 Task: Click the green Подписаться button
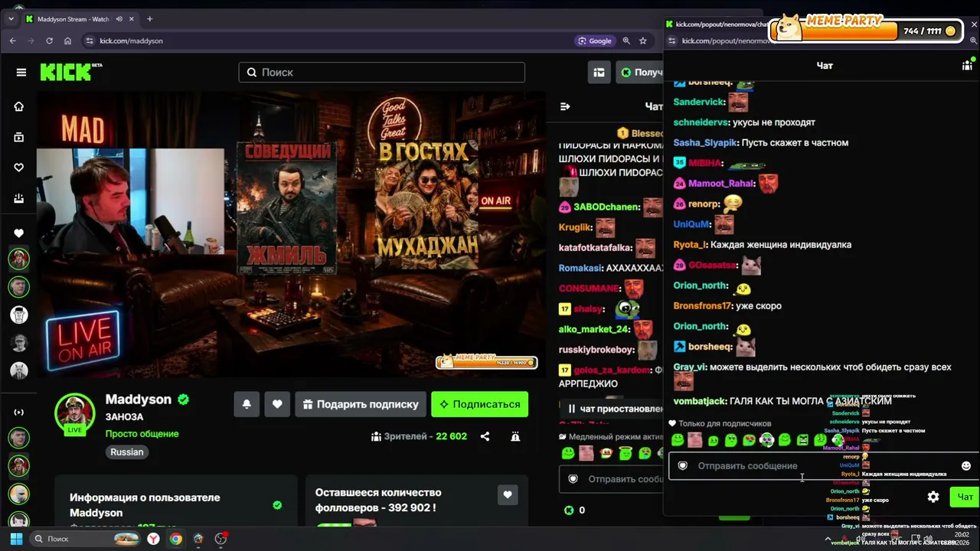(479, 404)
